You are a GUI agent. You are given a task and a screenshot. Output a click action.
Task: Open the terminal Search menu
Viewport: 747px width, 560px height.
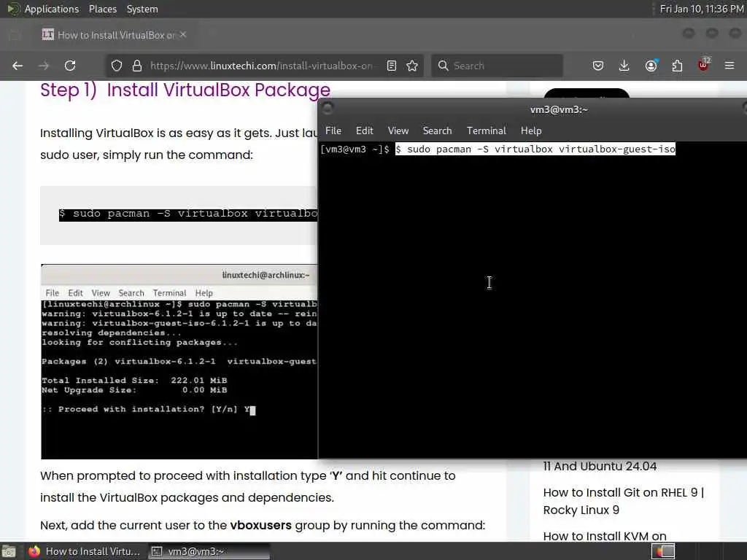(x=437, y=131)
